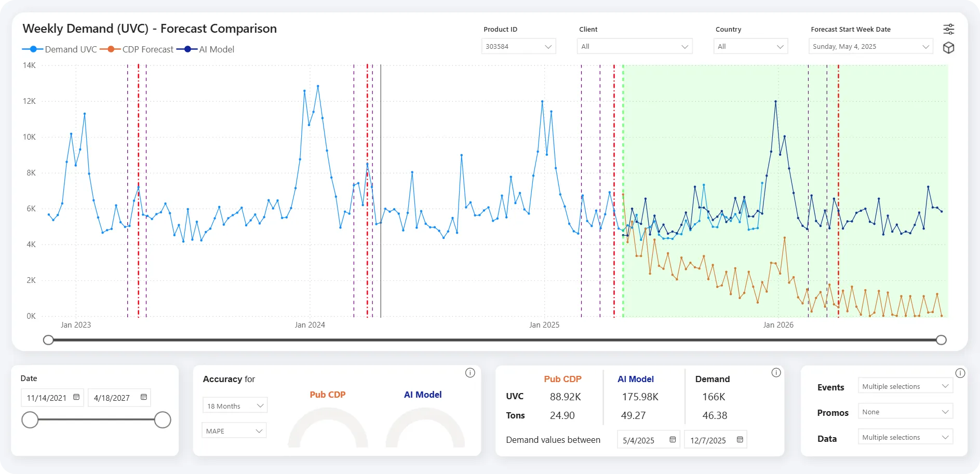Open calendar picker for 4/18/2027 date
Image resolution: width=980 pixels, height=474 pixels.
tap(144, 397)
